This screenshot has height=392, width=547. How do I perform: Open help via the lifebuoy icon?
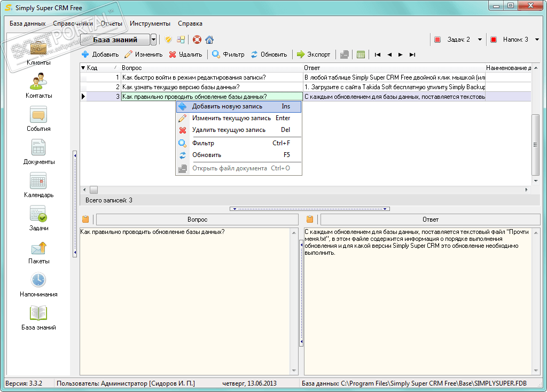click(197, 40)
